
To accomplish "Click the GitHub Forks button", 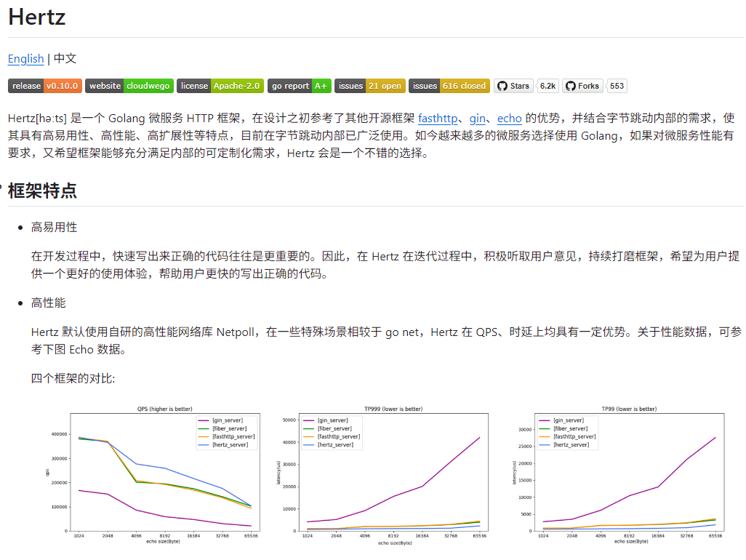I will [x=582, y=86].
